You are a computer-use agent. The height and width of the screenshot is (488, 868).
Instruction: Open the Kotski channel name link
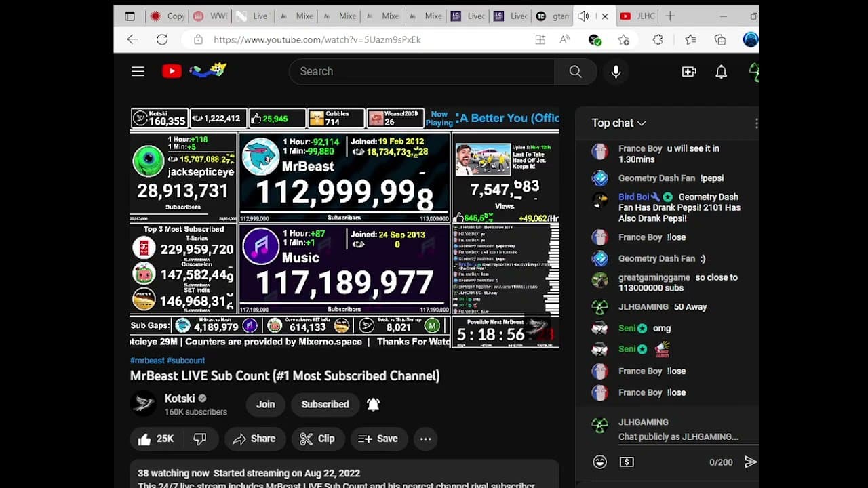pos(180,399)
